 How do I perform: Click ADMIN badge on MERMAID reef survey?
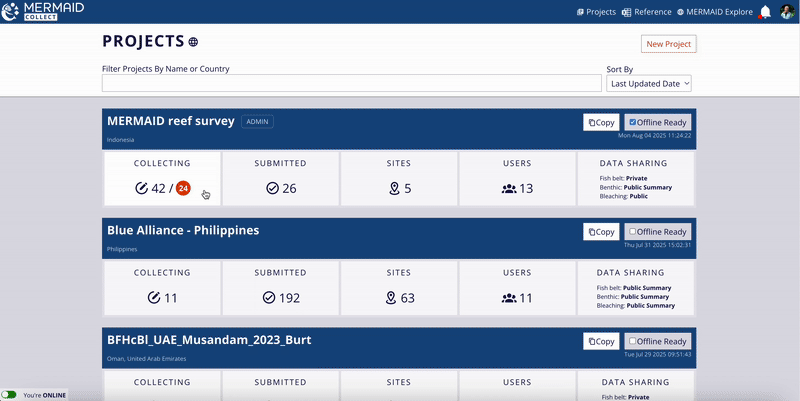pyautogui.click(x=257, y=121)
